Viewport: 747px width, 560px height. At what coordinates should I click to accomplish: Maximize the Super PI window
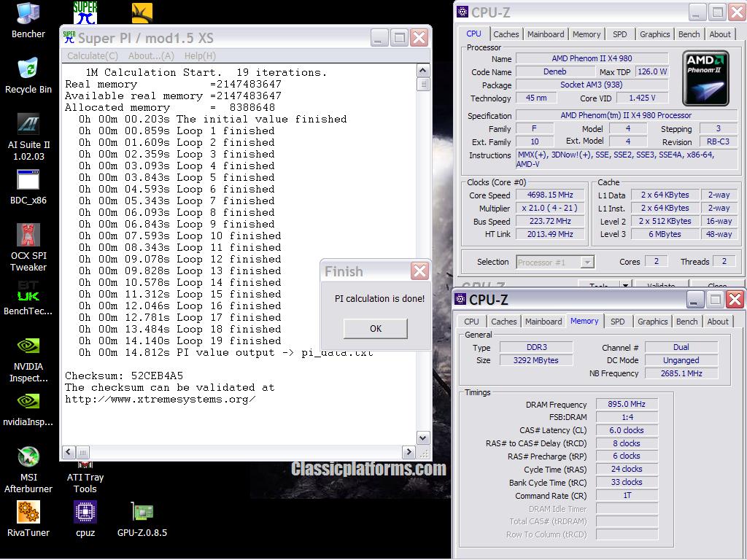click(x=399, y=38)
